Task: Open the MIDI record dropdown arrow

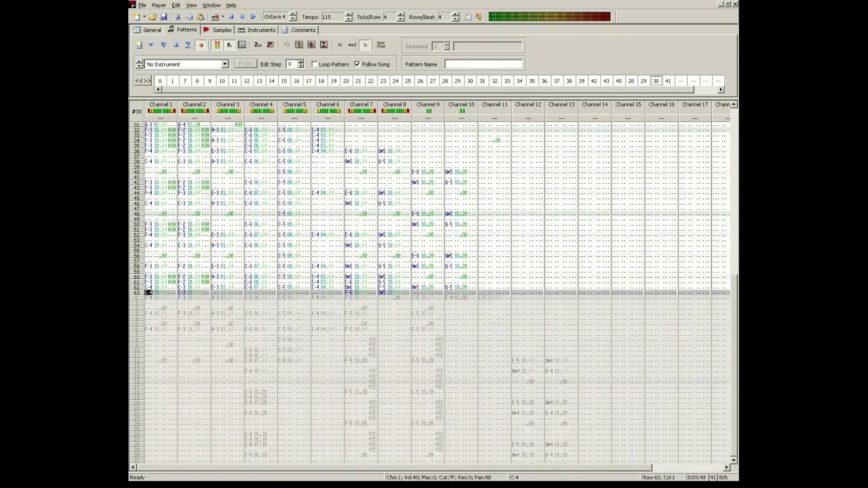Action: coord(222,17)
